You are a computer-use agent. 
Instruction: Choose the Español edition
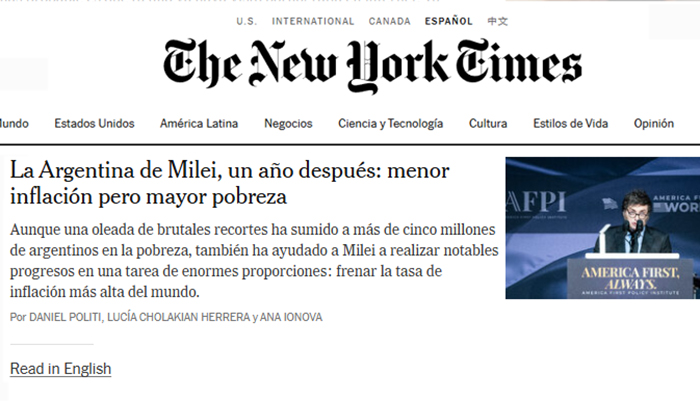pyautogui.click(x=449, y=21)
